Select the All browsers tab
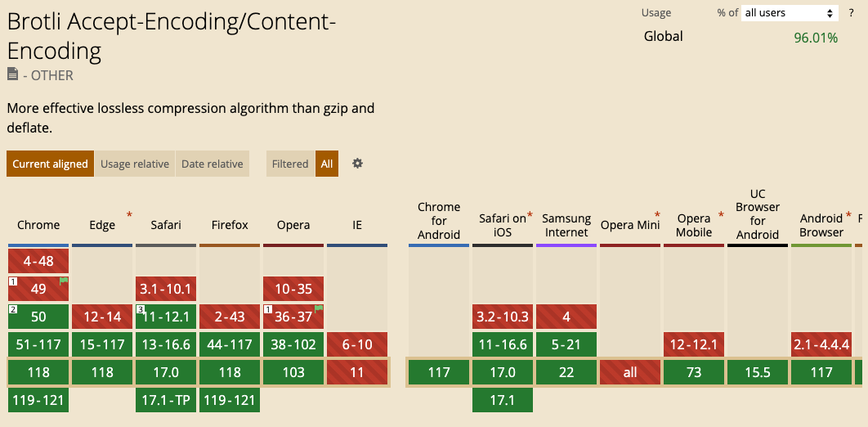Screen dimensions: 868x427 coord(327,164)
